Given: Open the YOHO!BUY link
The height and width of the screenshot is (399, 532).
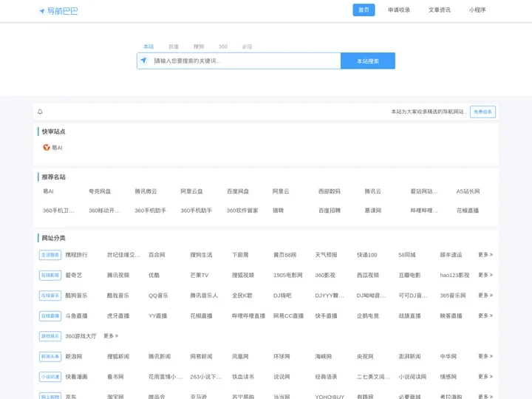Looking at the screenshot, I should coord(330,397).
